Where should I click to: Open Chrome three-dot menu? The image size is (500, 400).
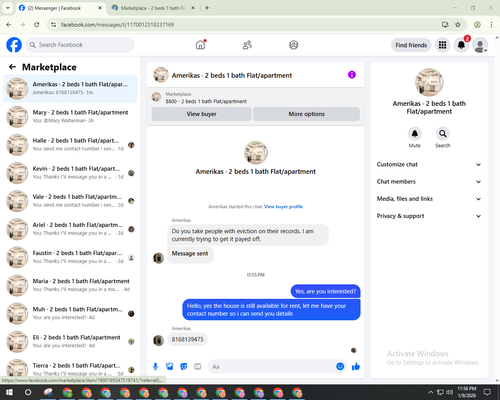coord(491,25)
